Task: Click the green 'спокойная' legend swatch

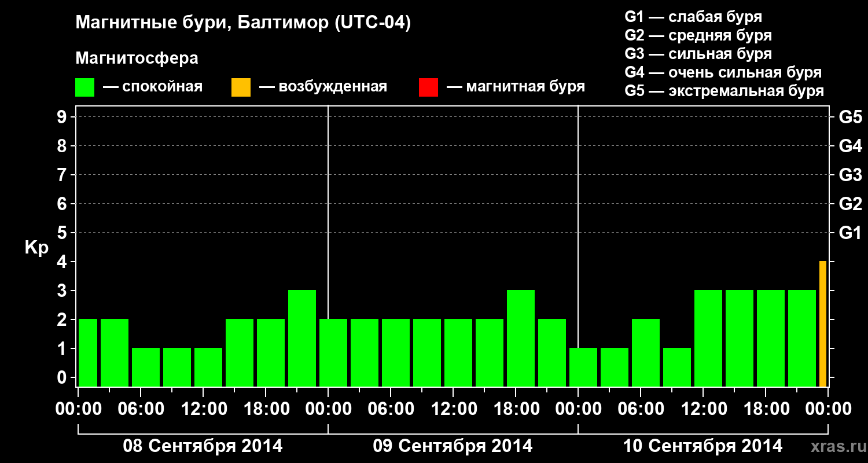Action: [x=84, y=87]
